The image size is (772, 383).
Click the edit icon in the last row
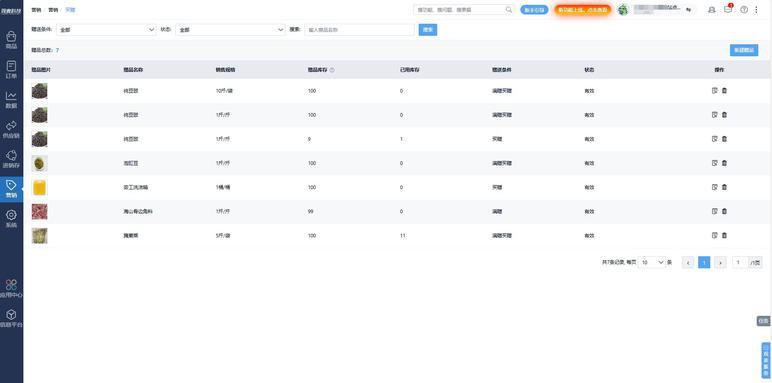[714, 235]
